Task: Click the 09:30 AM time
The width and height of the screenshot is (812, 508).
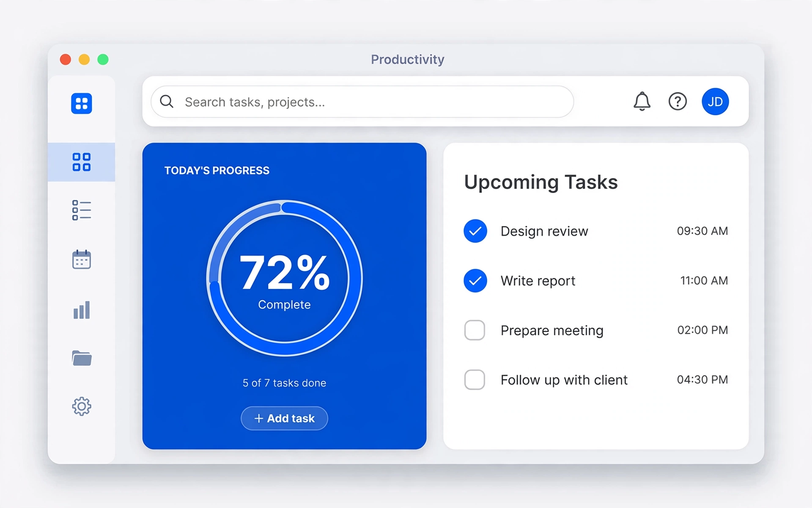Action: pos(702,231)
